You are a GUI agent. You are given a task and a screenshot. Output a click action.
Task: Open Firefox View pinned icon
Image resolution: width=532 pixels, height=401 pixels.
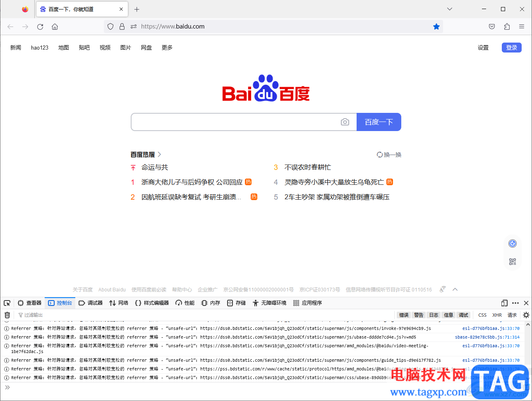click(x=25, y=9)
